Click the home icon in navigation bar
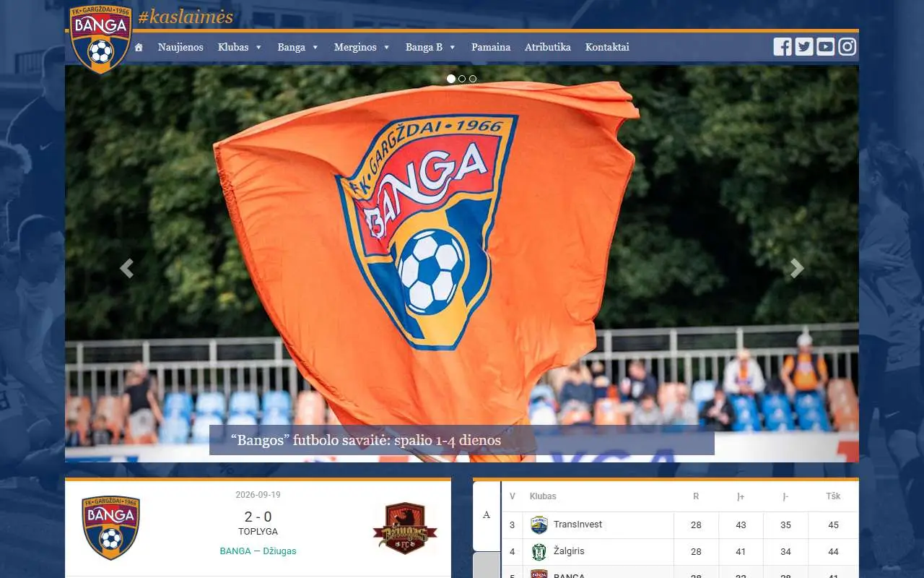Image resolution: width=924 pixels, height=578 pixels. tap(139, 47)
